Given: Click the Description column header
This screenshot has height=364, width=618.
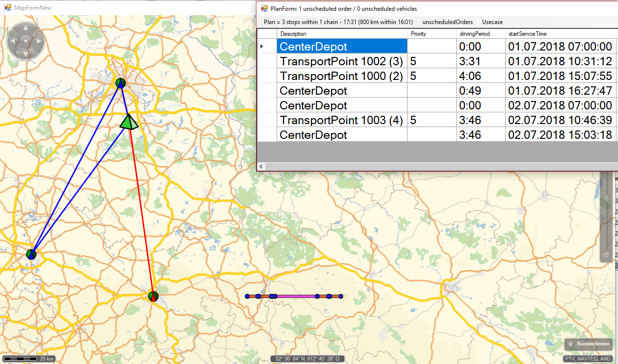Looking at the screenshot, I should pyautogui.click(x=293, y=34).
